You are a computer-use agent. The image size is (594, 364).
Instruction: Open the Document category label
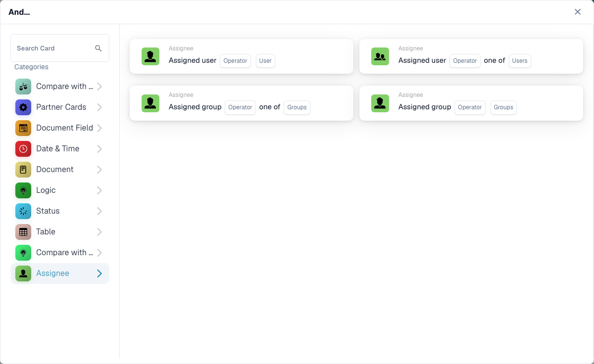(x=55, y=170)
